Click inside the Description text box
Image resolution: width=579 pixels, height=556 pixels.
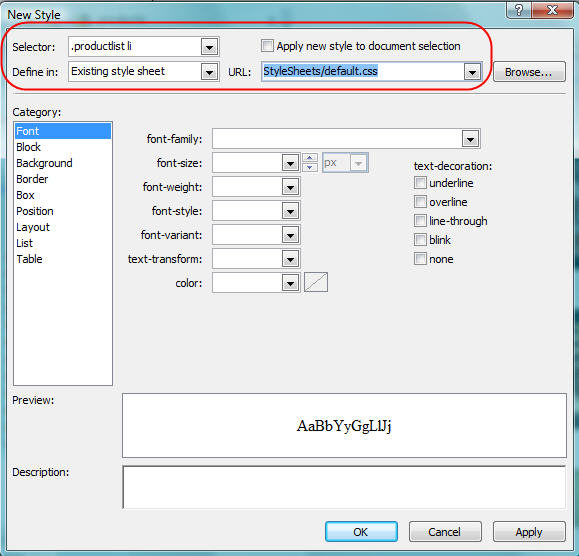tap(344, 487)
